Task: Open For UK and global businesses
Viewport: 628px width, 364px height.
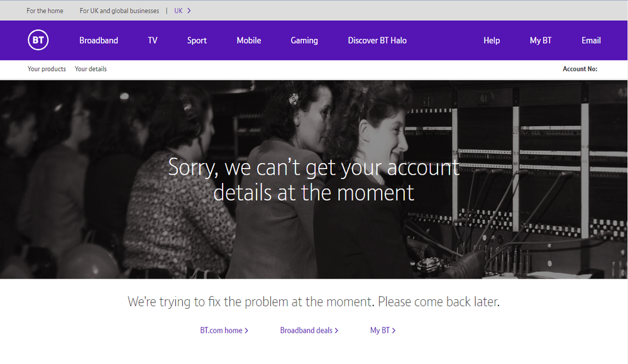Action: click(119, 11)
